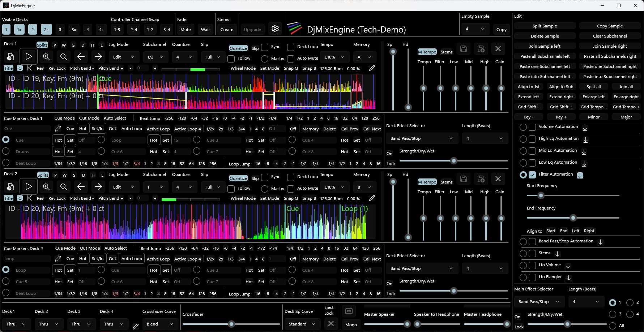Toggle Deck Loop on Deck 2

click(x=291, y=177)
